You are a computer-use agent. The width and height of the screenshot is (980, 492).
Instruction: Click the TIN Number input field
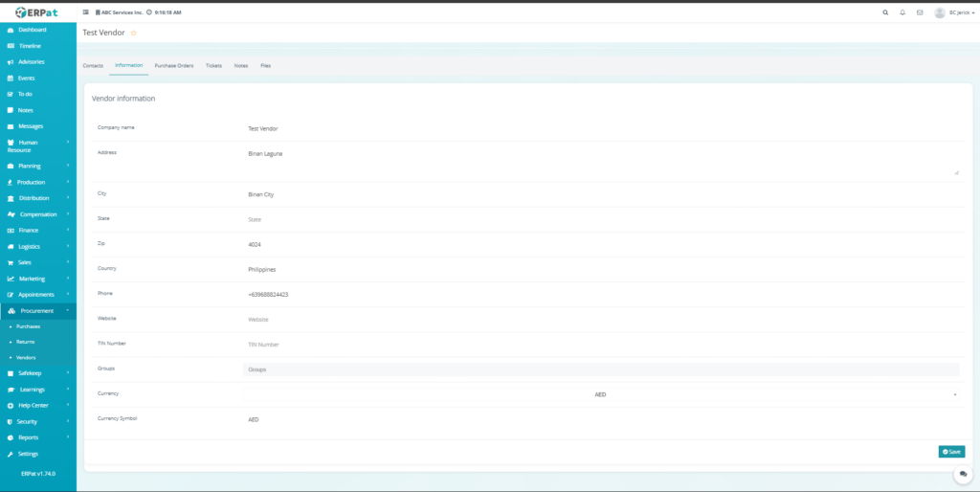(x=601, y=345)
